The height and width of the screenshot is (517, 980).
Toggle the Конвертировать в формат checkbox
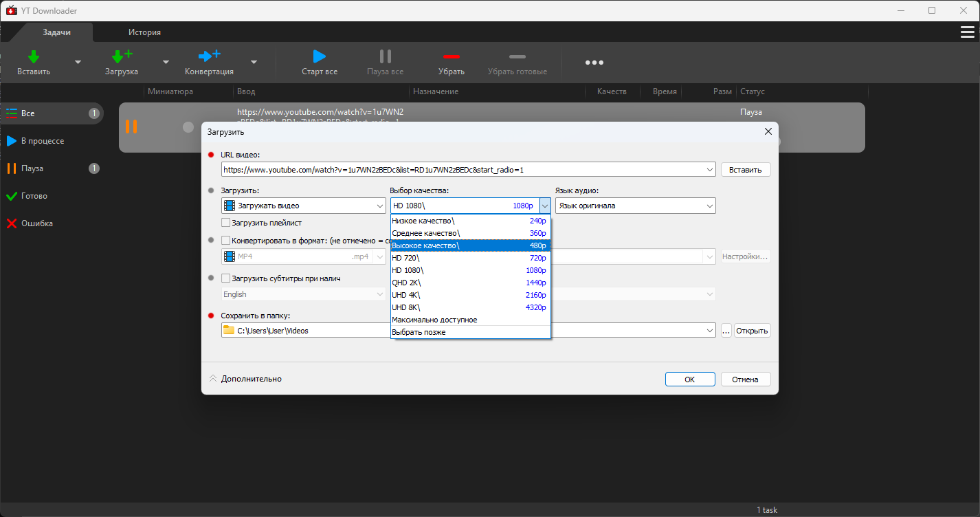(x=226, y=241)
